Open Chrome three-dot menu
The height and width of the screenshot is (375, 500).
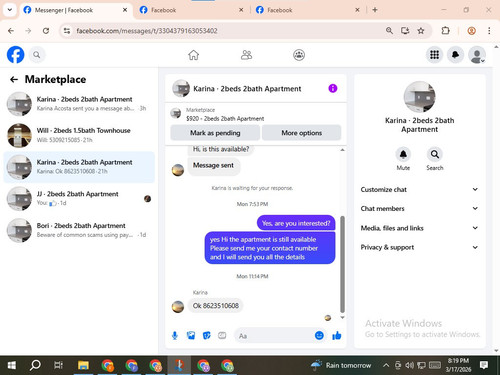pos(489,31)
